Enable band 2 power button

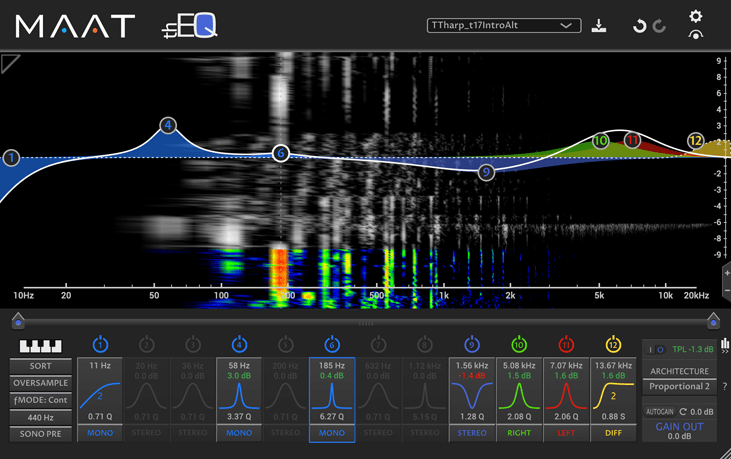(x=146, y=345)
